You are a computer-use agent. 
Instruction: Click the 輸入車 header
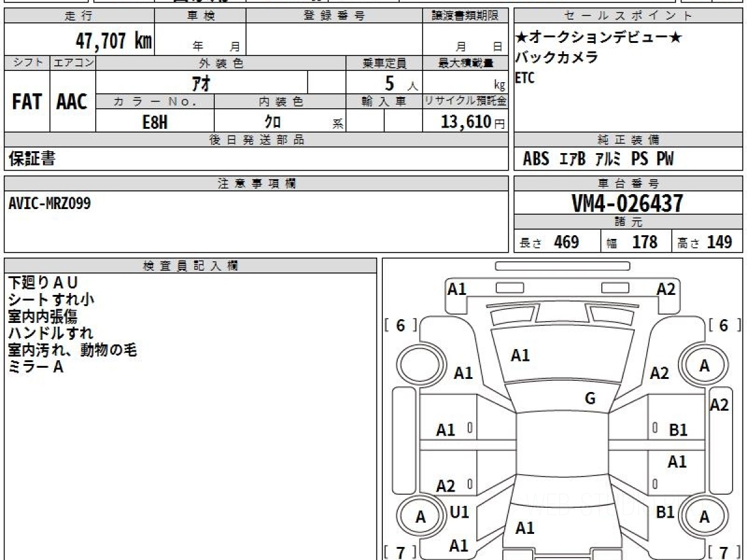coord(384,101)
